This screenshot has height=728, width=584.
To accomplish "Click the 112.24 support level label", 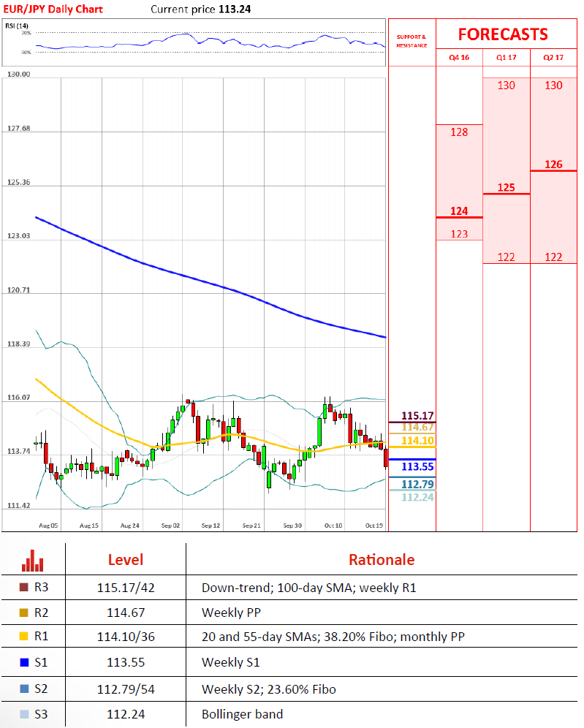I will point(417,497).
